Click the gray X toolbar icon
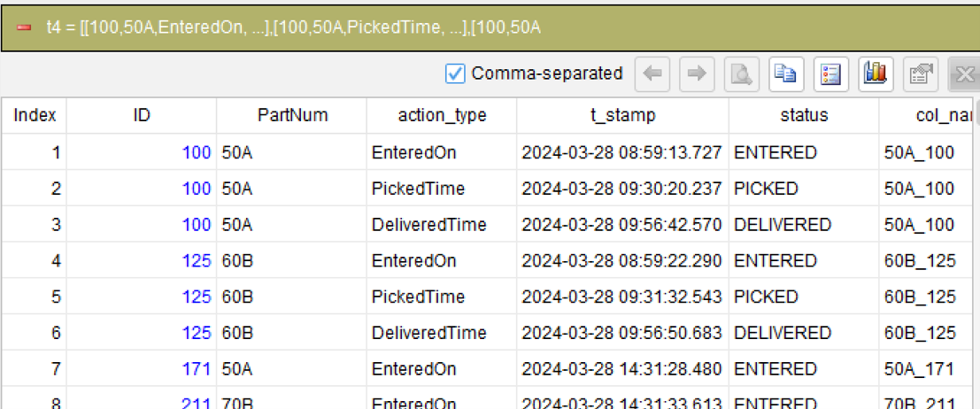 click(964, 74)
